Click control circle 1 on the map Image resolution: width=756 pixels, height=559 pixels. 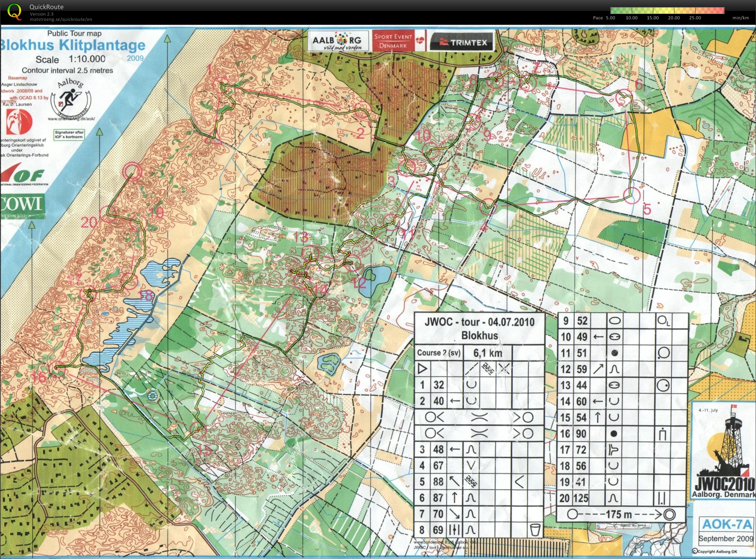pyautogui.click(x=222, y=85)
